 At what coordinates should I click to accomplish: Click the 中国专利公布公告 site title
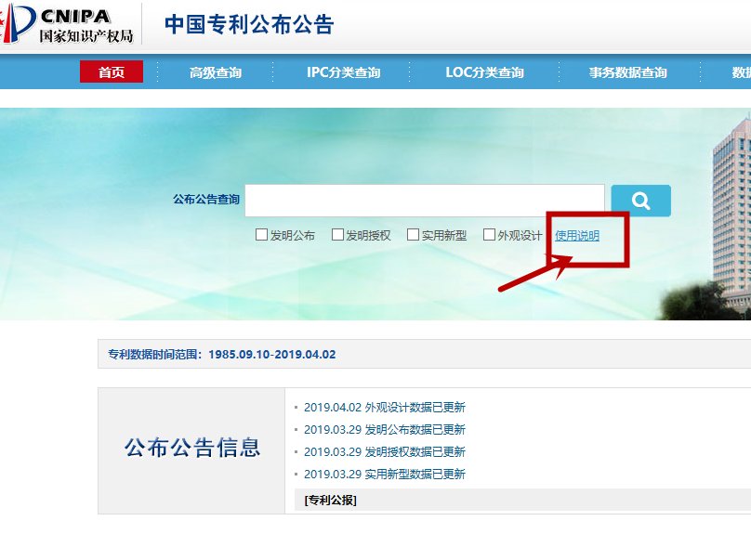[248, 25]
